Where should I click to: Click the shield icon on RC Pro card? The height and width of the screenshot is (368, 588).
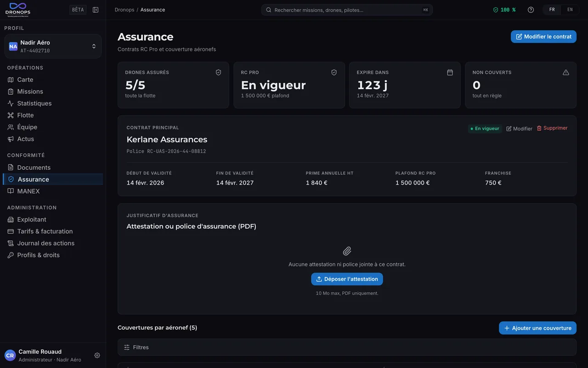pos(334,72)
